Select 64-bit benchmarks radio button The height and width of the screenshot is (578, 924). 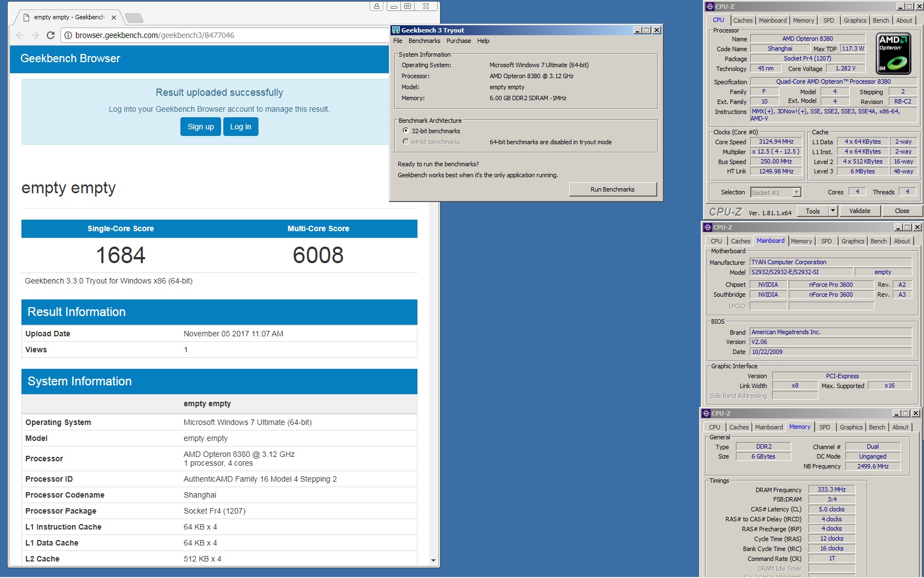406,142
